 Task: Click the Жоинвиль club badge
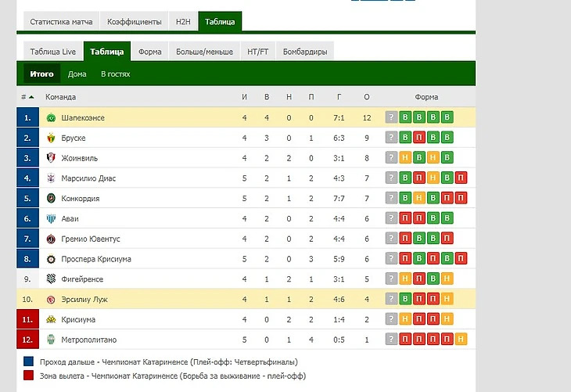51,158
